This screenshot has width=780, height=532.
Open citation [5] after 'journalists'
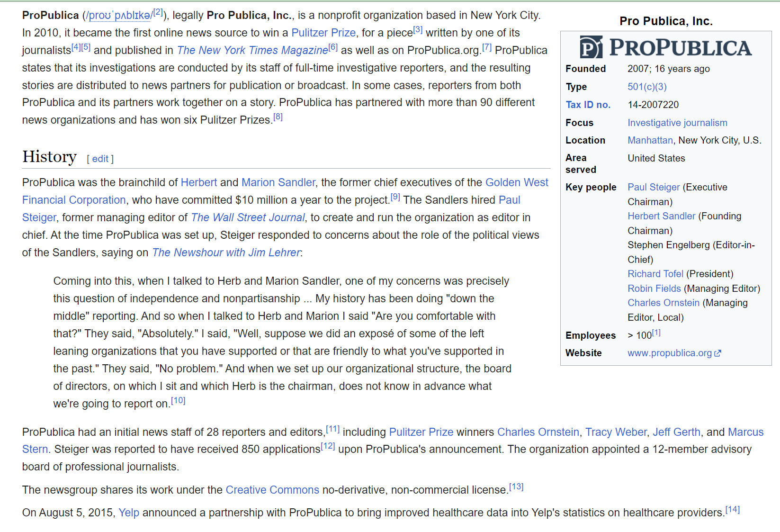86,47
